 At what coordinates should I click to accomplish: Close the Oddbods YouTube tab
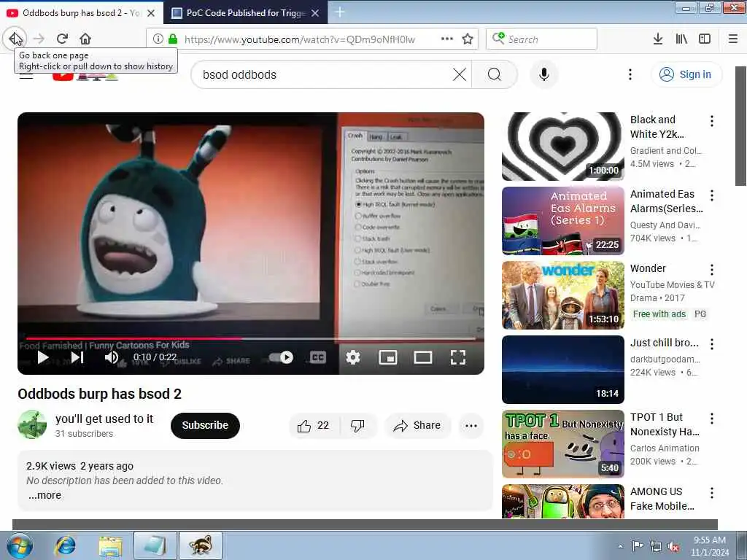151,13
